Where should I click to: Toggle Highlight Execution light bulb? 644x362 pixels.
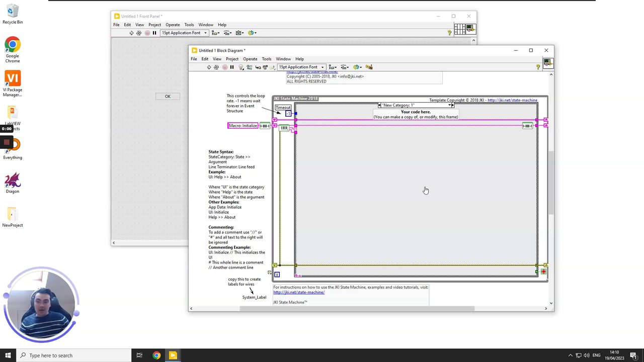[x=241, y=67]
